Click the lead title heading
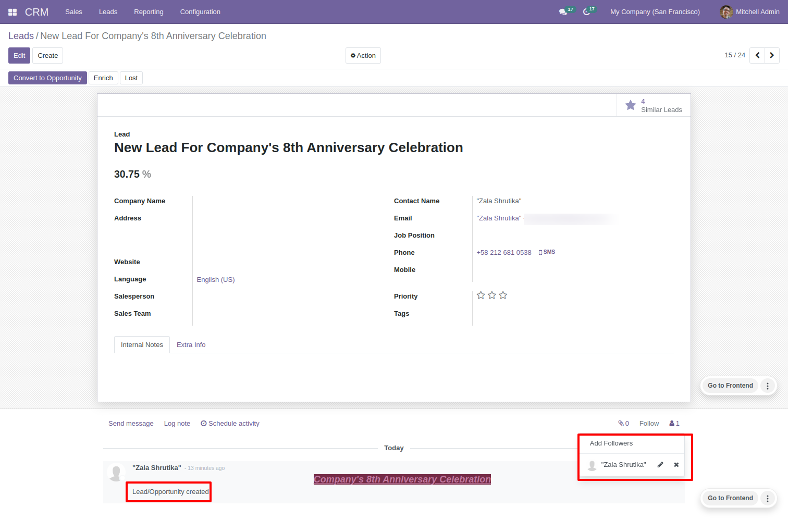This screenshot has width=788, height=532. point(289,148)
